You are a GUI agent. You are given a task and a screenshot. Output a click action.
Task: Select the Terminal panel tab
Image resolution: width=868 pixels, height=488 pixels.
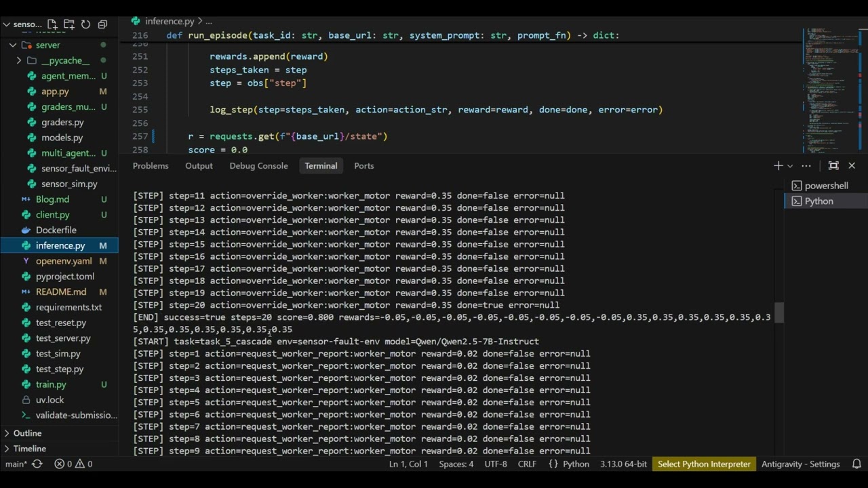(x=321, y=166)
